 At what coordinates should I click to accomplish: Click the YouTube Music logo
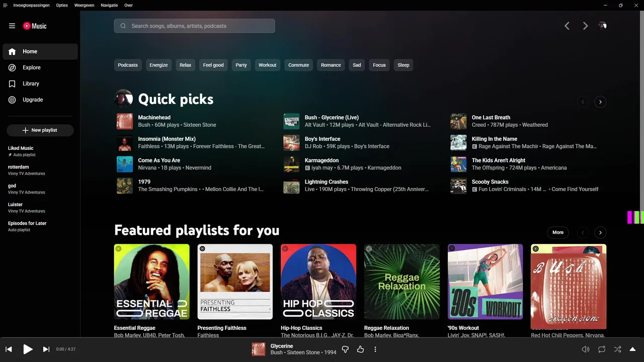point(35,26)
